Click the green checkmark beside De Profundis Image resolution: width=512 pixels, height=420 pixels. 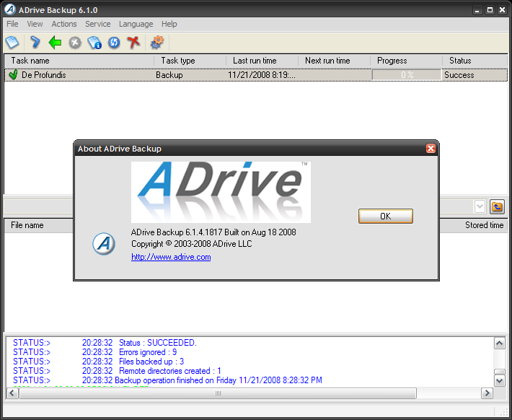[x=13, y=75]
